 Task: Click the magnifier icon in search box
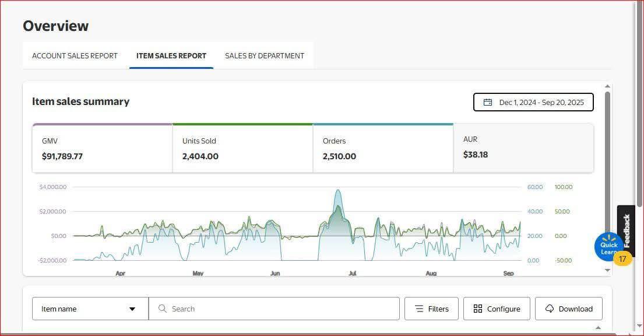click(x=163, y=309)
